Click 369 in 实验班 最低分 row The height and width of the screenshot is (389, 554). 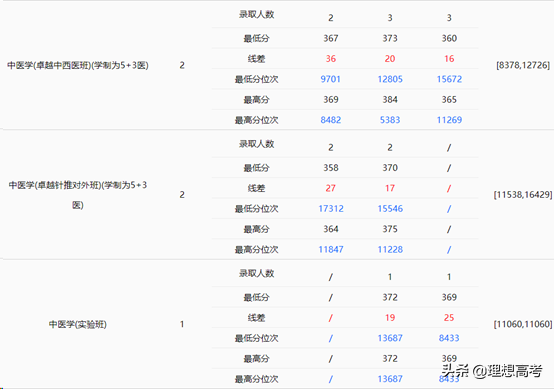[449, 297]
